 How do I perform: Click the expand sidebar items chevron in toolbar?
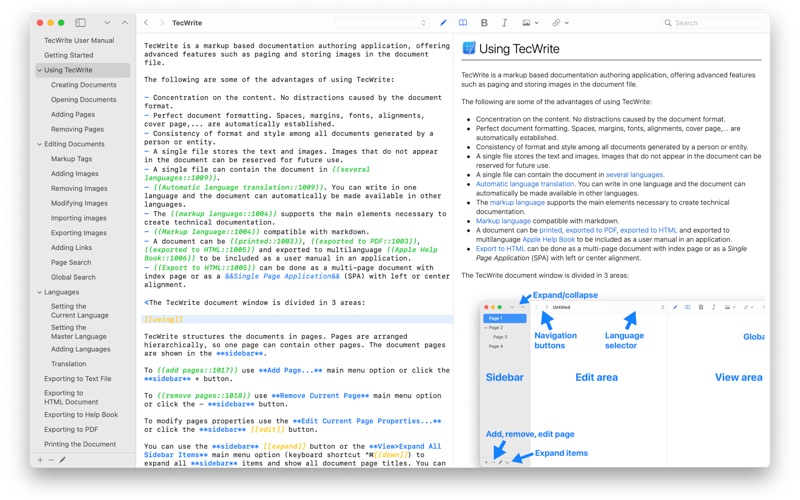pyautogui.click(x=107, y=22)
